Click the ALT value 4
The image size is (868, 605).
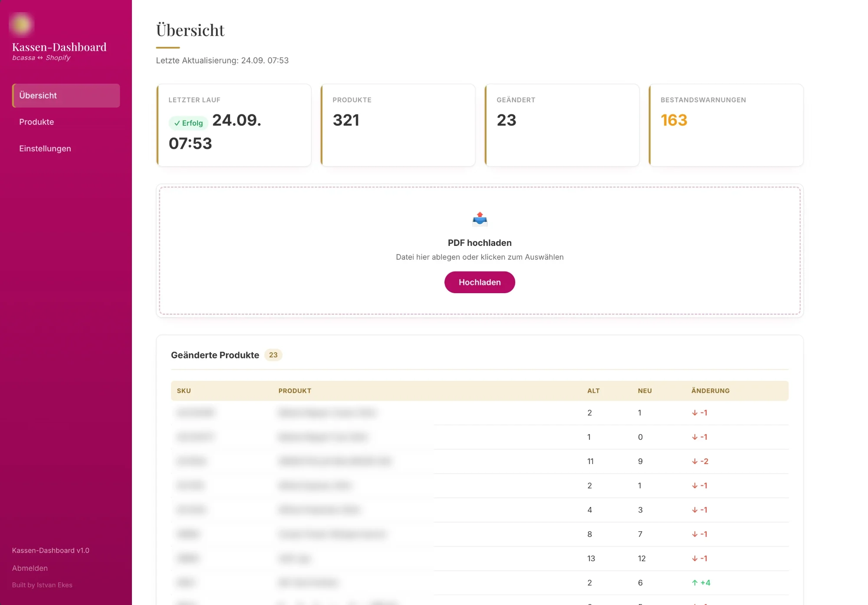click(x=590, y=510)
